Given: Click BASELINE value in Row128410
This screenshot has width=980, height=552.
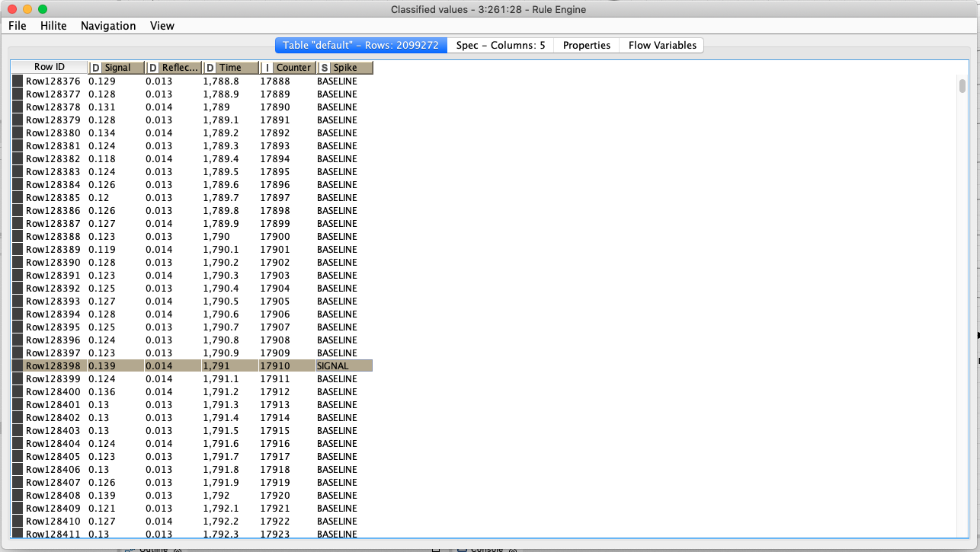Looking at the screenshot, I should (x=337, y=521).
